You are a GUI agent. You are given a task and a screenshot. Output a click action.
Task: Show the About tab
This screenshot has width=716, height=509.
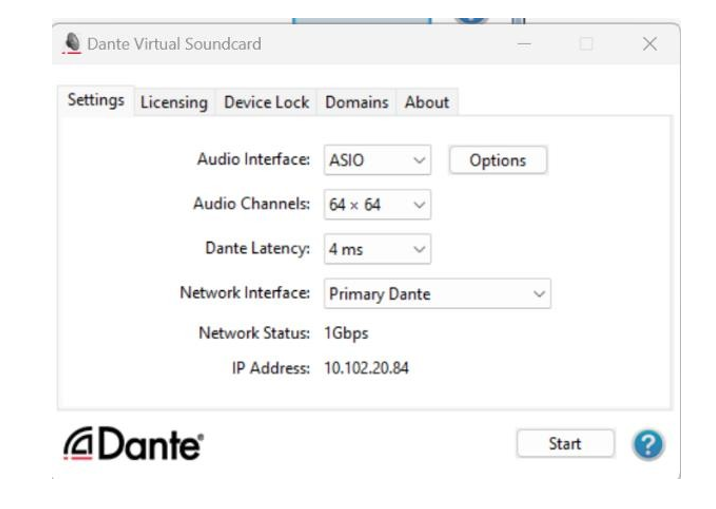(427, 102)
